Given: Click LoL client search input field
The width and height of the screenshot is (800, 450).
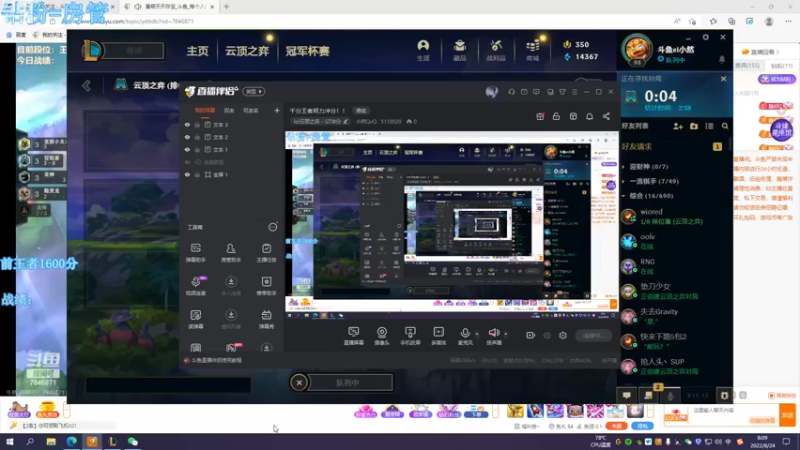Looking at the screenshot, I should tap(134, 51).
